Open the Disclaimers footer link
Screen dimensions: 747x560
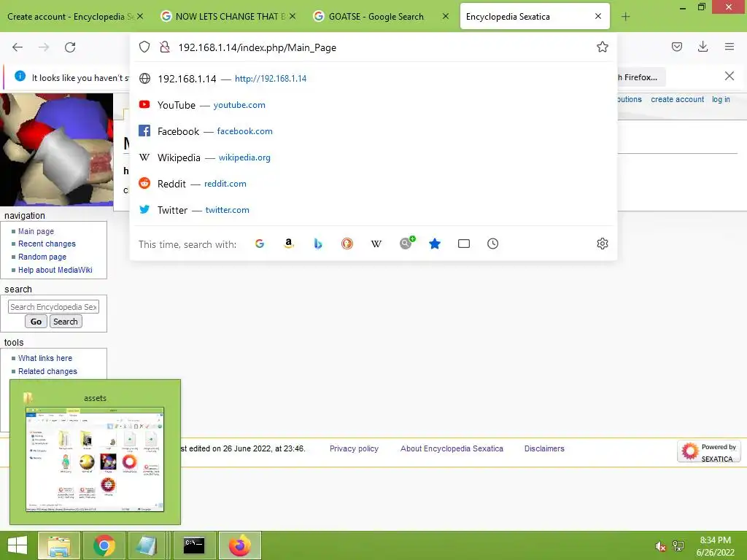tap(544, 448)
